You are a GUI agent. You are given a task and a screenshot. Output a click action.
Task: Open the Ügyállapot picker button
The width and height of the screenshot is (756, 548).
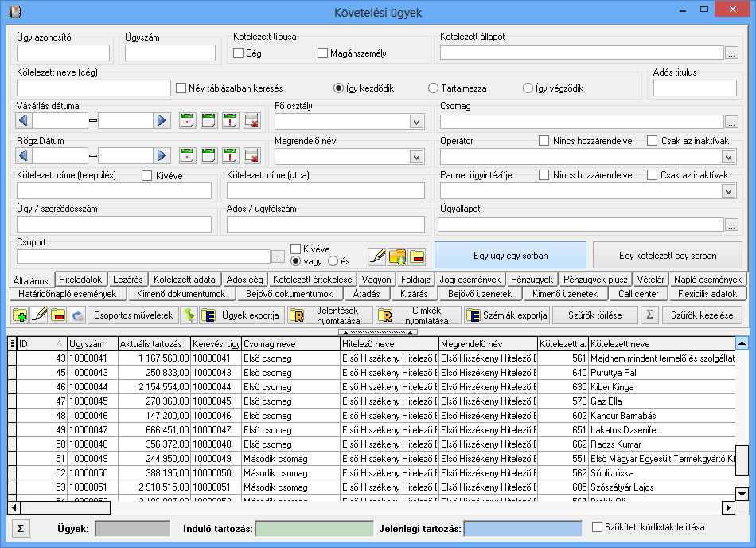point(731,225)
